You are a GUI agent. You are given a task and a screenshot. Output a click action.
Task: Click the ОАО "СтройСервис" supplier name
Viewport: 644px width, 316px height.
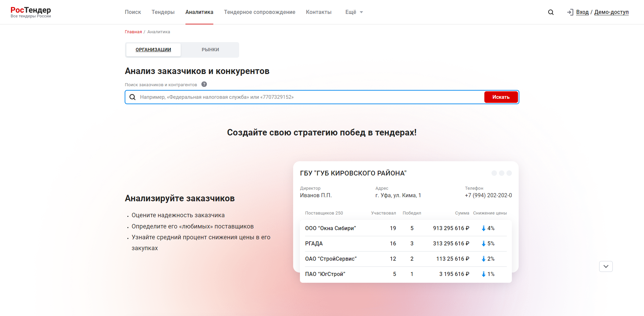[331, 259]
